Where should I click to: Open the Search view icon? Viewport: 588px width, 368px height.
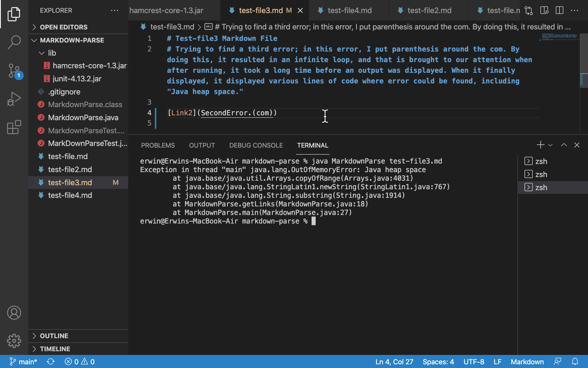click(14, 42)
